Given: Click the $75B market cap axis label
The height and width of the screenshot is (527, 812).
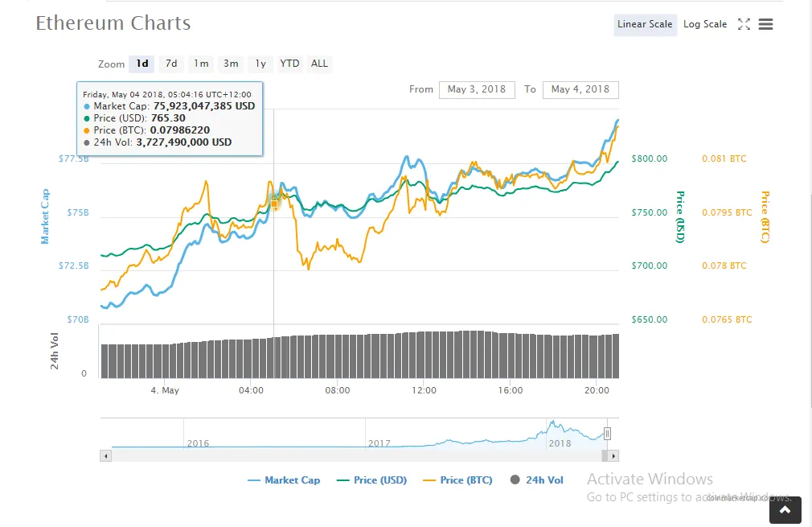Looking at the screenshot, I should (x=78, y=212).
